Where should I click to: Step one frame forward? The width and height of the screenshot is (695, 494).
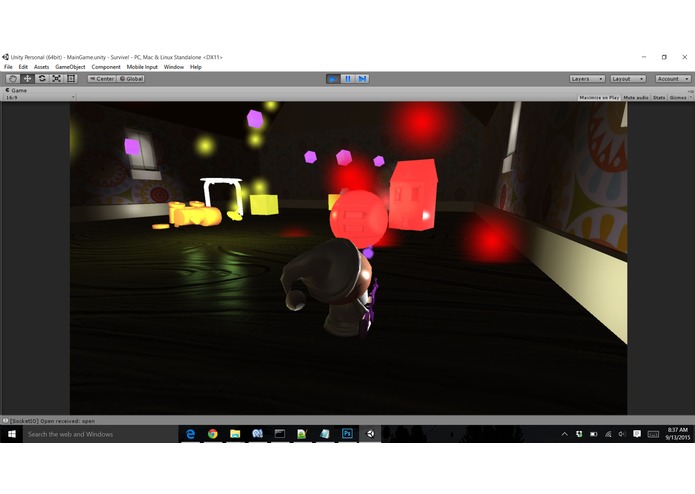tap(363, 79)
